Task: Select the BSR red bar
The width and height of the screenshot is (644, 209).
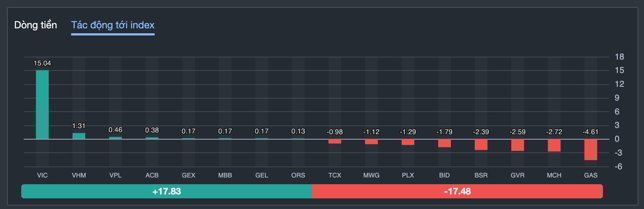Action: click(x=481, y=145)
